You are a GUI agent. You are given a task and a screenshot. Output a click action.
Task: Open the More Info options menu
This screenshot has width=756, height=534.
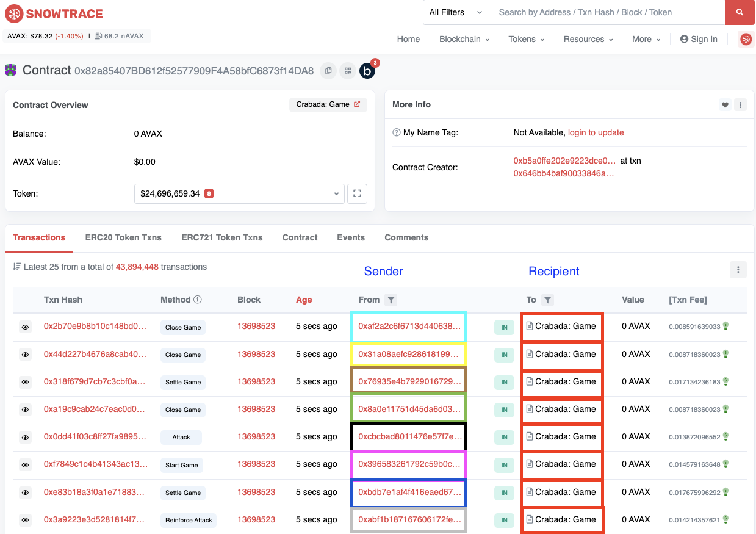coord(740,105)
